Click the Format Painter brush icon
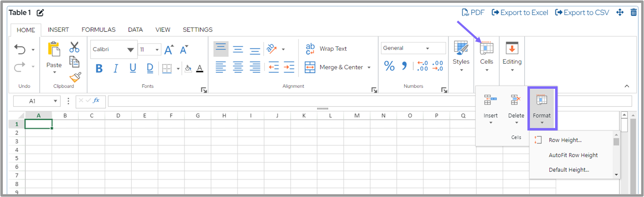The height and width of the screenshot is (197, 644). 75,77
